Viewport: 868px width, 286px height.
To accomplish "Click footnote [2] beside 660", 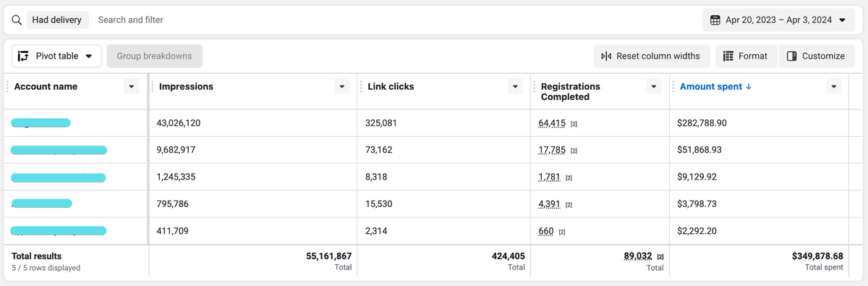I will [562, 232].
